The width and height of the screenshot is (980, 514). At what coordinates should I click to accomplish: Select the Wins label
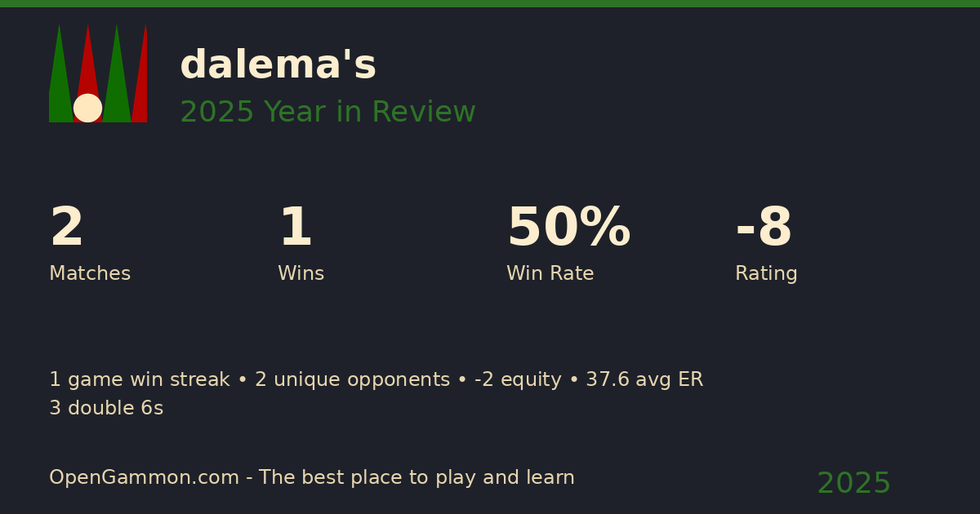(x=301, y=274)
